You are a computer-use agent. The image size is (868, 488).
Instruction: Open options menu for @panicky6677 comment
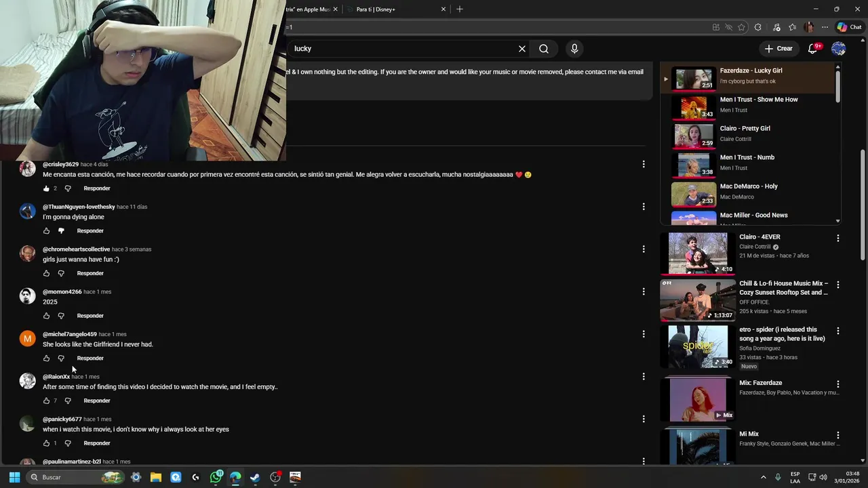644,419
